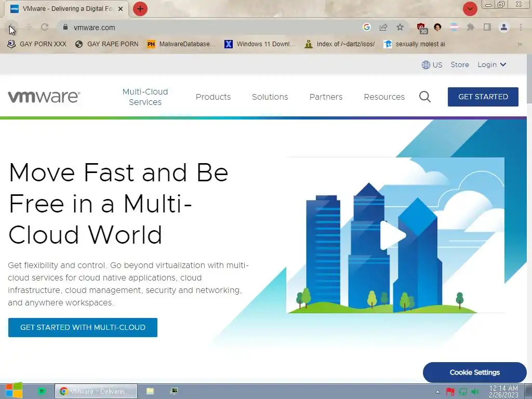Image resolution: width=532 pixels, height=399 pixels.
Task: Open the green chat app in taskbar
Action: (42, 391)
